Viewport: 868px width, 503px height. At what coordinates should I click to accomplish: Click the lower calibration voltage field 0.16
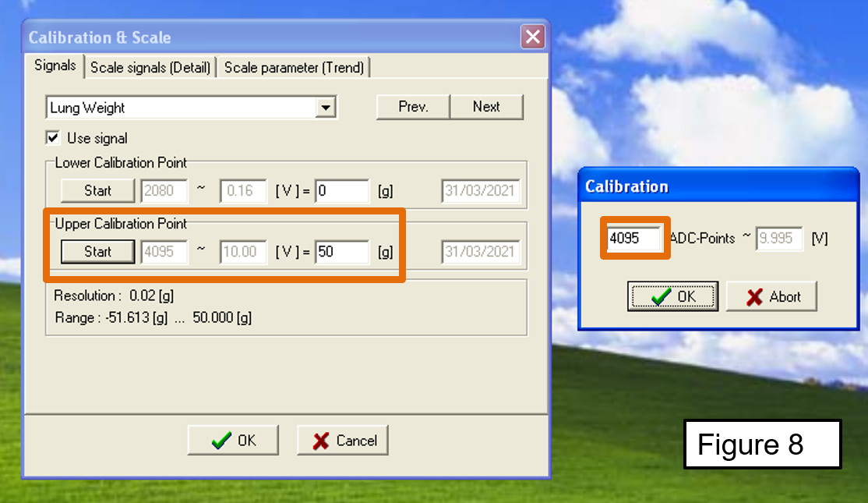click(x=242, y=190)
